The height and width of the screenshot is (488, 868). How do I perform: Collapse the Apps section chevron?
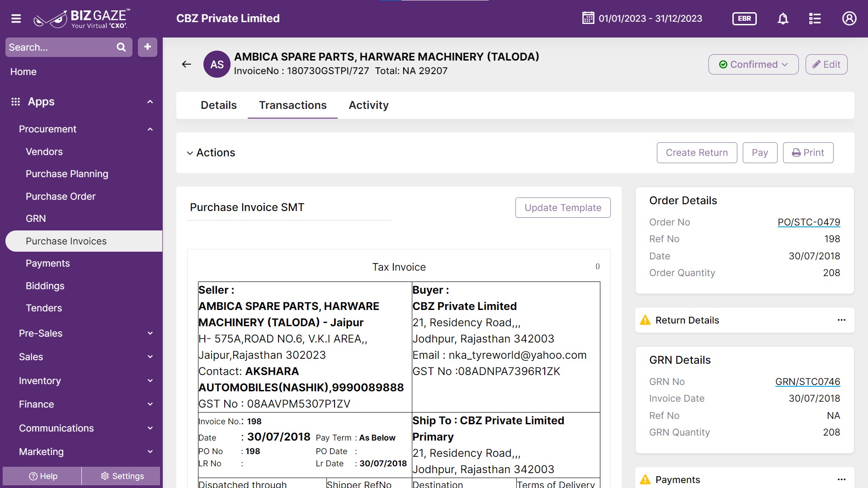coord(150,102)
